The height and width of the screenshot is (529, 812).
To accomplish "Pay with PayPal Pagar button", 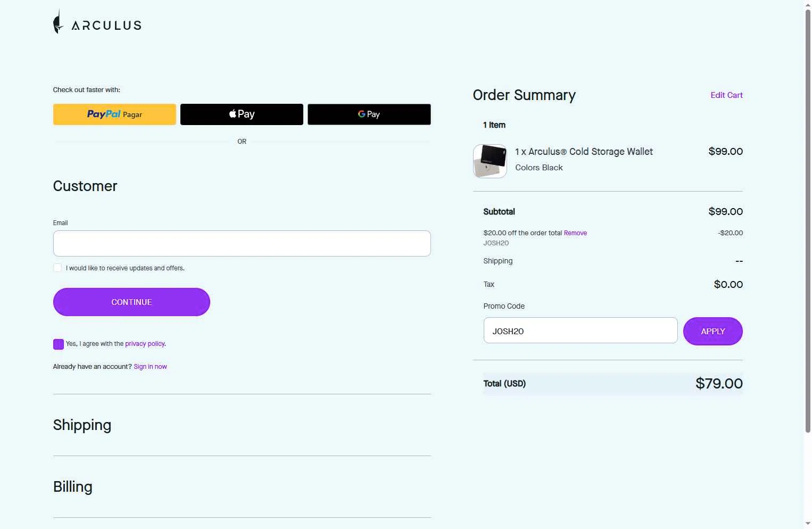I will click(114, 114).
